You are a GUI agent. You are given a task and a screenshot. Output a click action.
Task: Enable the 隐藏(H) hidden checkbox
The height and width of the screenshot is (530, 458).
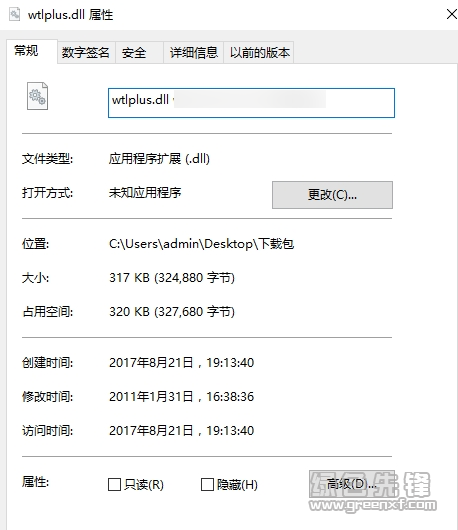click(207, 484)
